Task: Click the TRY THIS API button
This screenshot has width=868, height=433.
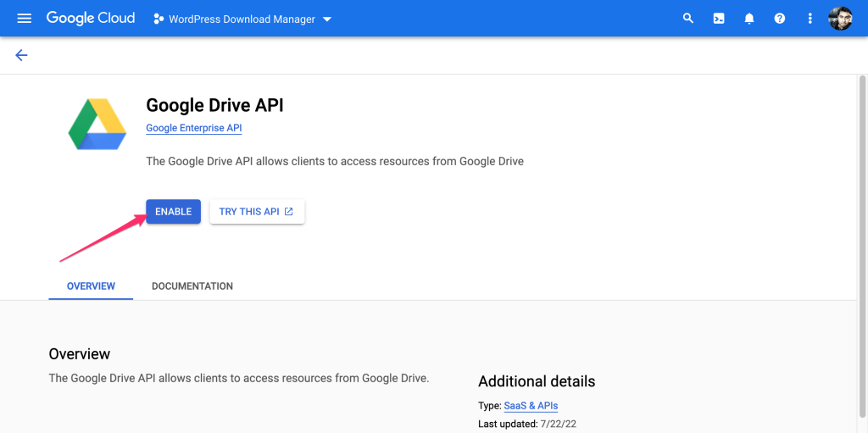Action: [257, 212]
